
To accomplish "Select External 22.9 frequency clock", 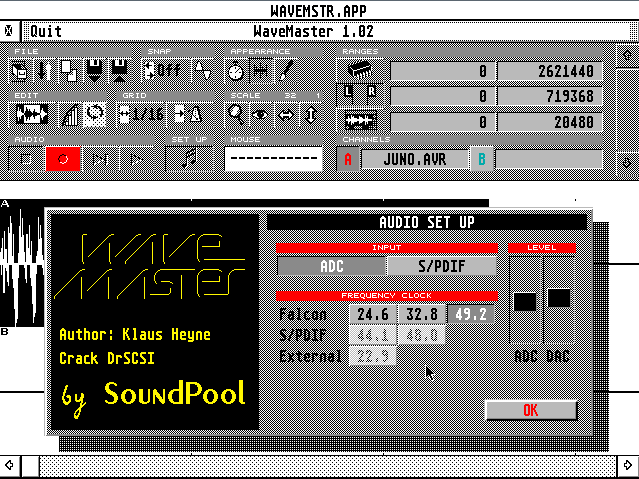I will click(373, 356).
